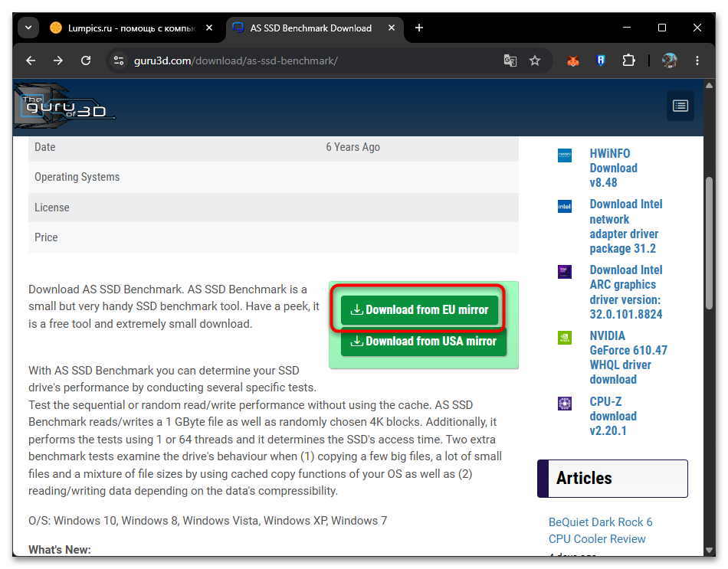The height and width of the screenshot is (569, 728).
Task: Click the scrollbar down arrow
Action: click(x=709, y=550)
